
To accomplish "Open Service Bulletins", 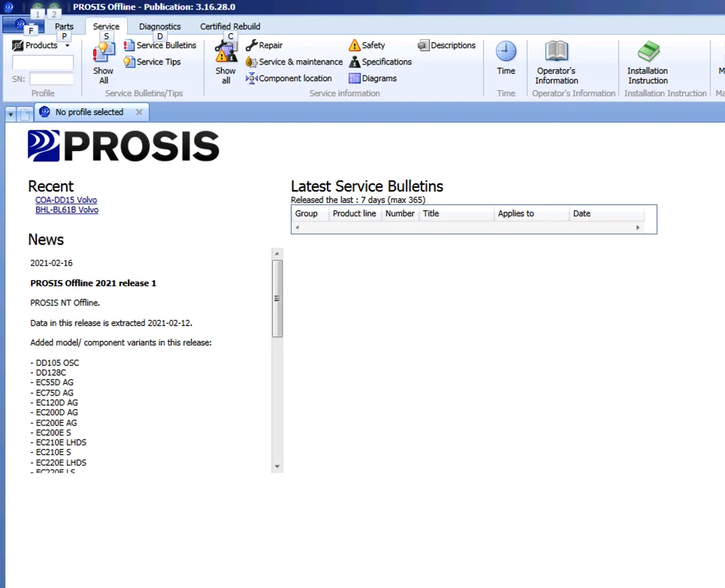I will point(160,45).
